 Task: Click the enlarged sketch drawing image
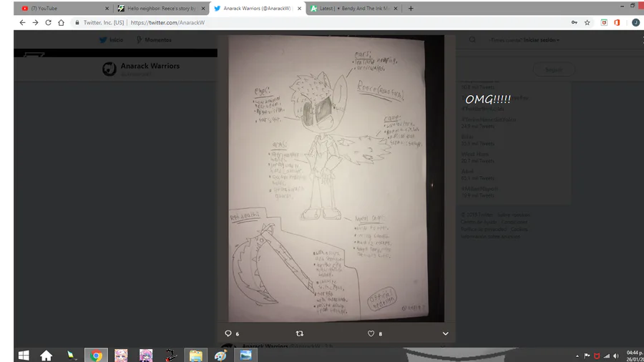(336, 179)
